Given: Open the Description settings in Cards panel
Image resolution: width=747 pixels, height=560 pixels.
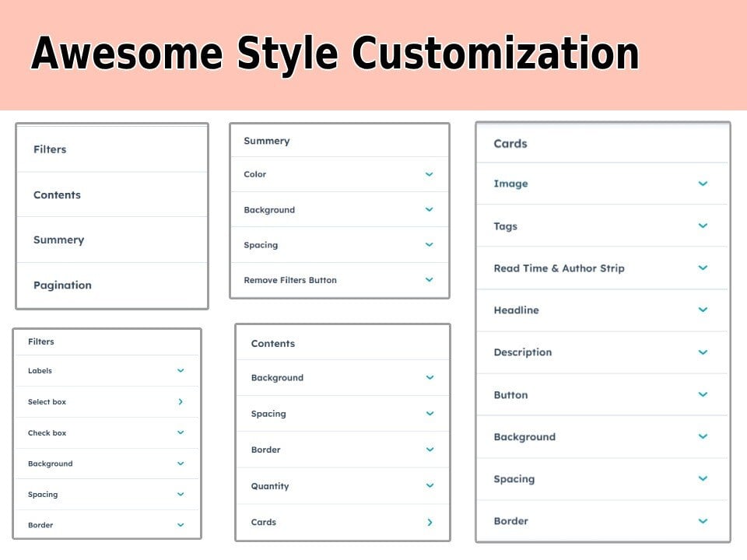Looking at the screenshot, I should click(x=702, y=352).
